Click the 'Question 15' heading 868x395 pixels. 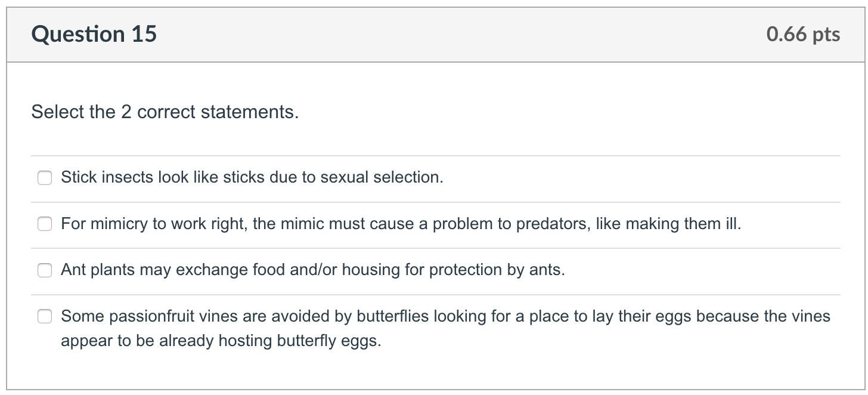[x=94, y=35]
